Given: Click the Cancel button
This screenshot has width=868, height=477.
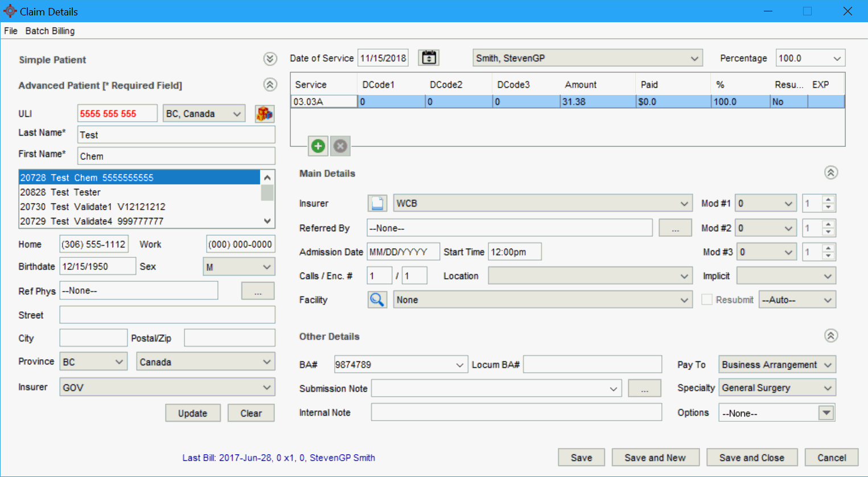Looking at the screenshot, I should (x=832, y=458).
